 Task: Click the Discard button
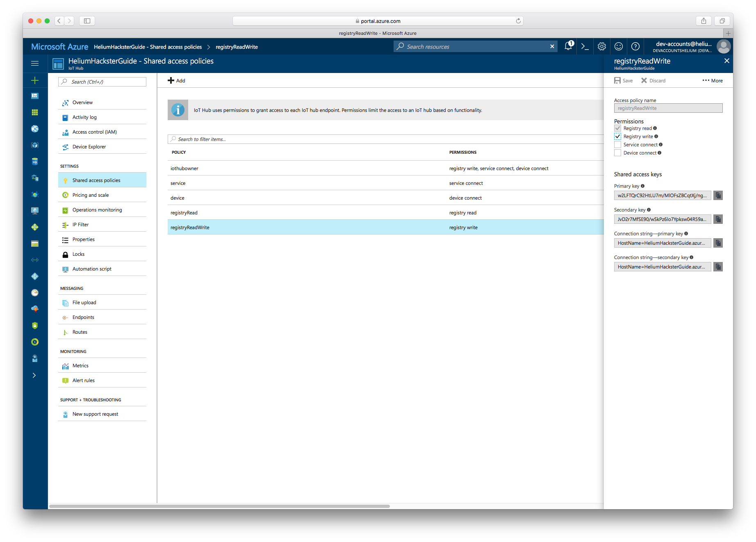click(x=654, y=81)
